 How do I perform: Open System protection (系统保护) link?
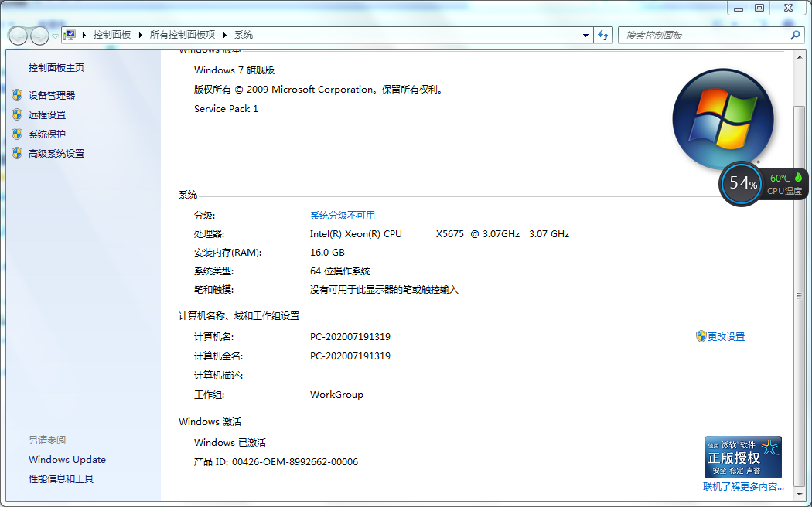pos(47,134)
